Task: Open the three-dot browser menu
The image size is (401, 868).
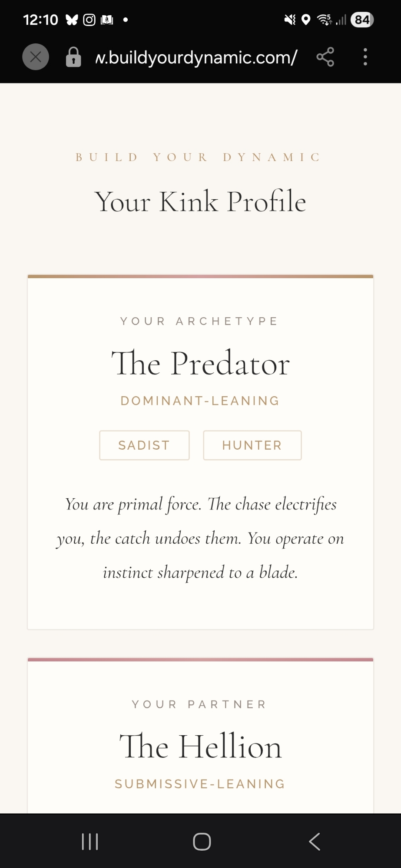Action: tap(365, 57)
